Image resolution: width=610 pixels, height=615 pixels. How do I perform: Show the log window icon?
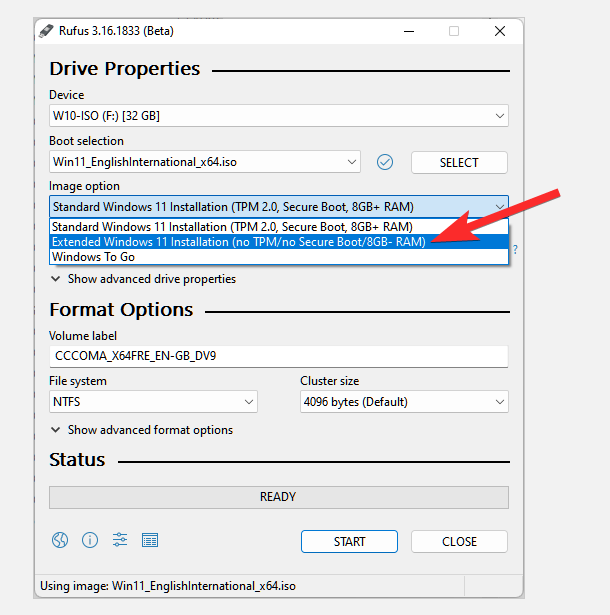[x=150, y=541]
